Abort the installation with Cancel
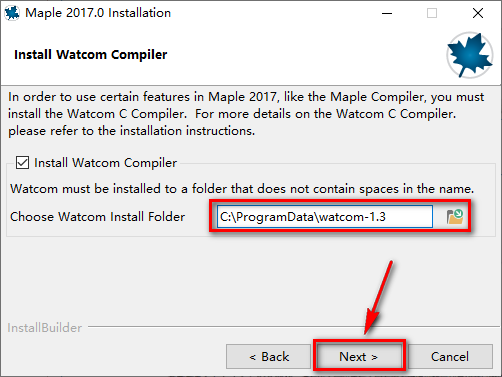 tap(450, 357)
